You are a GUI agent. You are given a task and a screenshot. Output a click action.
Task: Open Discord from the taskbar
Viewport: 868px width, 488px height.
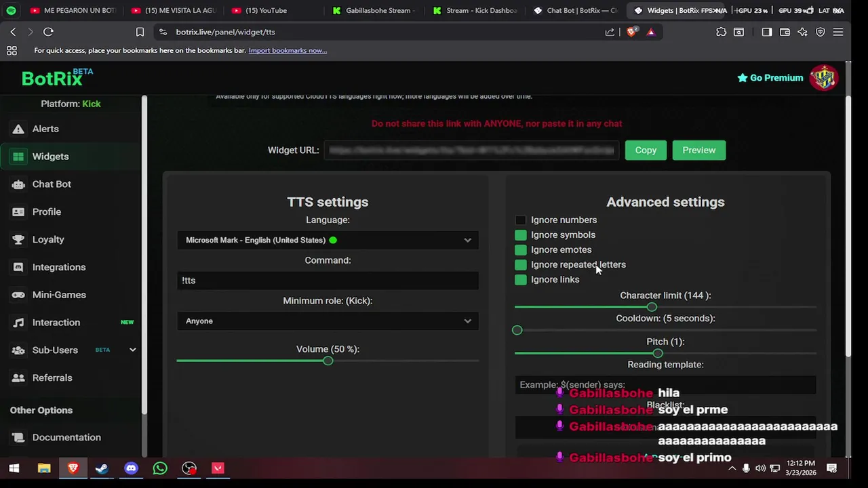[x=131, y=468]
